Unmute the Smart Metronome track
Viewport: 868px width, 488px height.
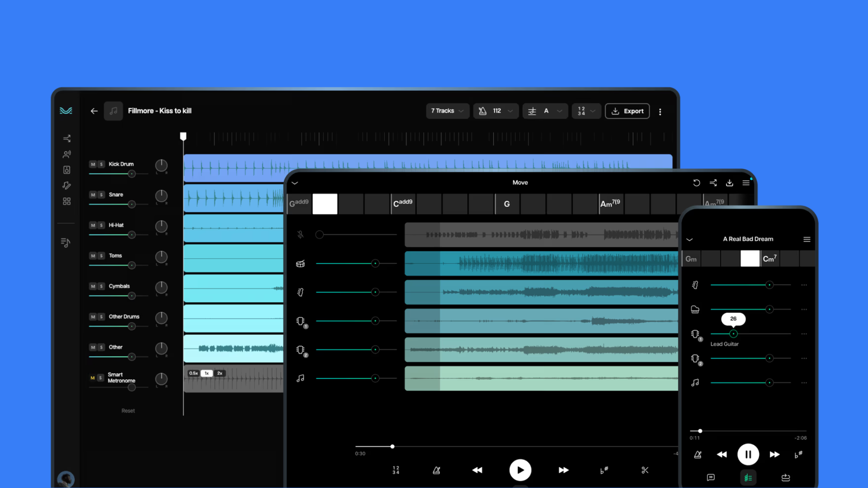tap(92, 378)
